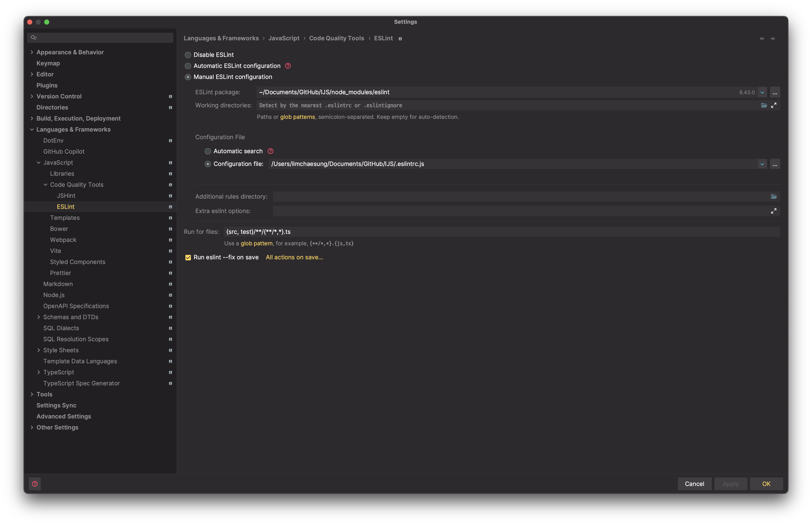Select Automatic search radio option
The image size is (812, 525).
(208, 151)
